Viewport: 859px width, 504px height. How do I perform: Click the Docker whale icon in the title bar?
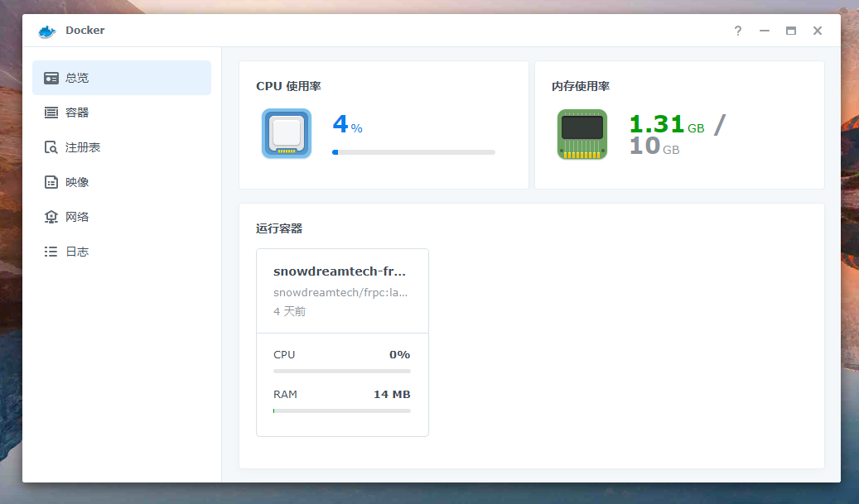[x=46, y=30]
